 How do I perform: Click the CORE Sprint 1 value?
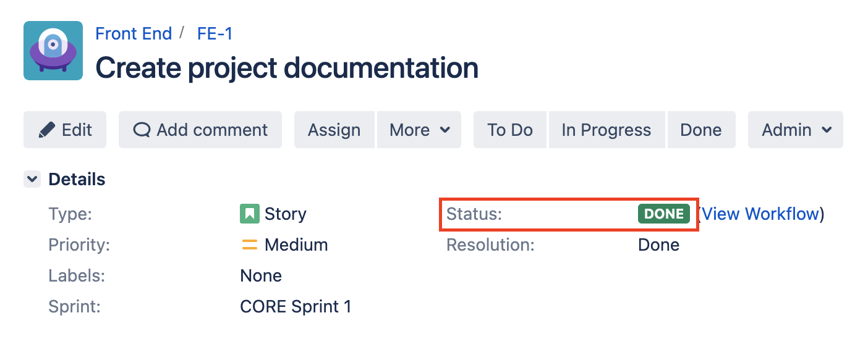(296, 307)
